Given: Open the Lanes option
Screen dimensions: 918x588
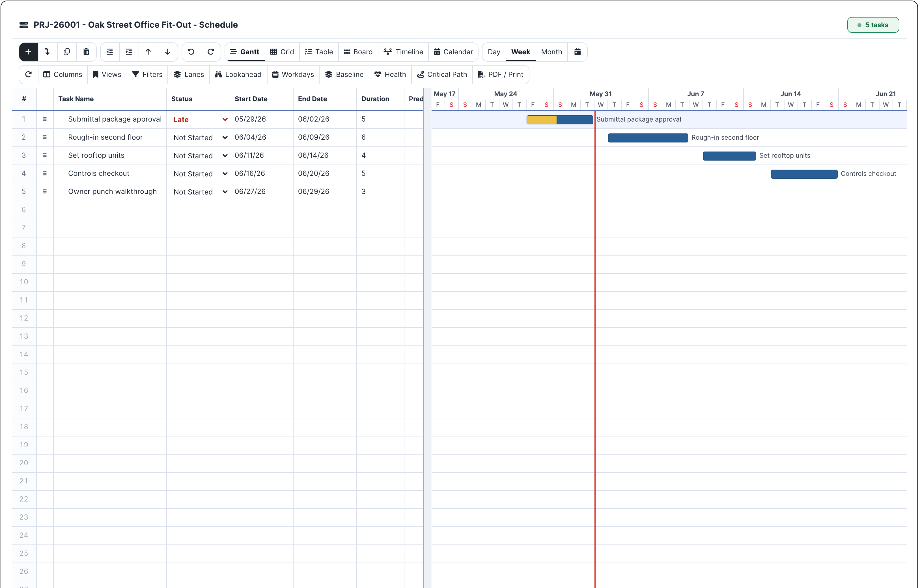Looking at the screenshot, I should (x=189, y=74).
